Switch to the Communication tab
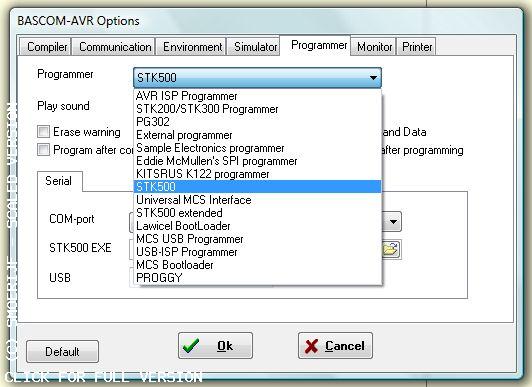Screen dimensions: 532x387 click(115, 47)
